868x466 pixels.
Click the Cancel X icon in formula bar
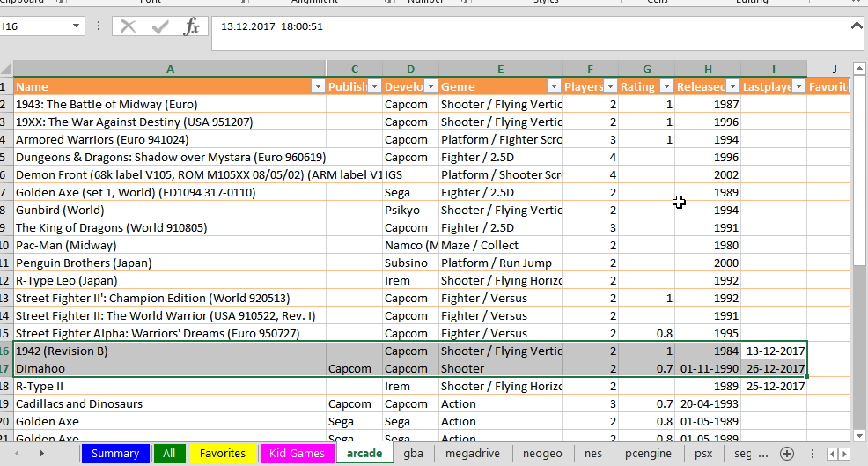pyautogui.click(x=129, y=26)
